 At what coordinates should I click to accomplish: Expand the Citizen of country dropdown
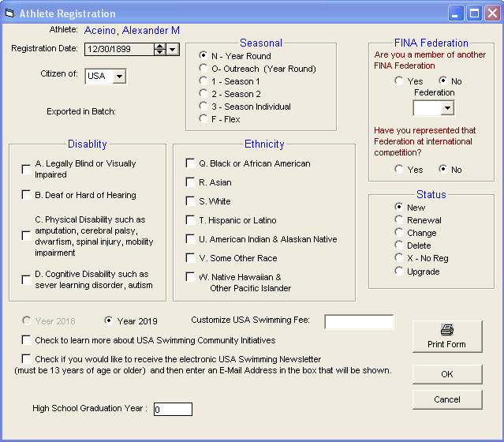point(119,77)
